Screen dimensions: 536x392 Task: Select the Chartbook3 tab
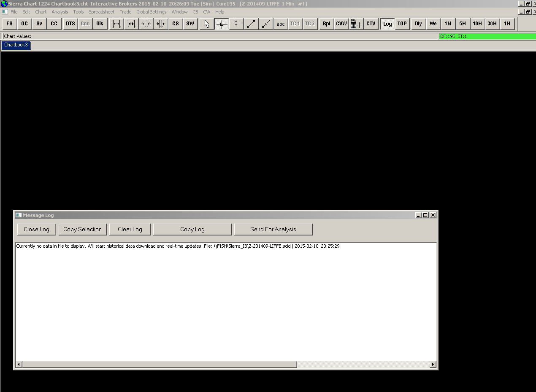(x=16, y=45)
